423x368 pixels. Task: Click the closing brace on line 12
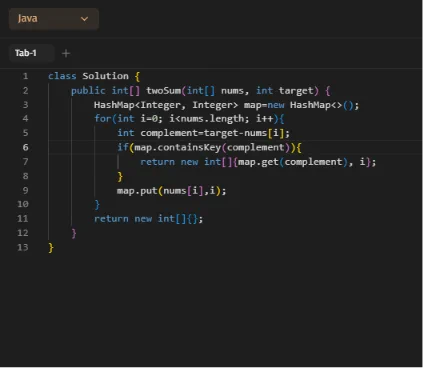coord(74,233)
